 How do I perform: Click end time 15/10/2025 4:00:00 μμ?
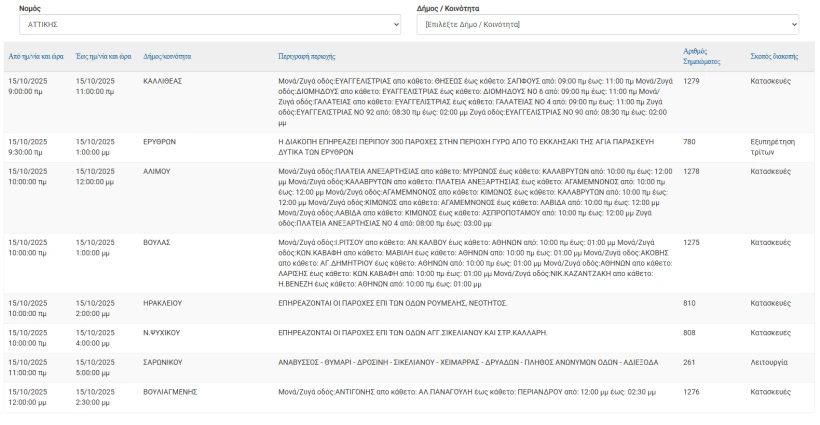[95, 338]
